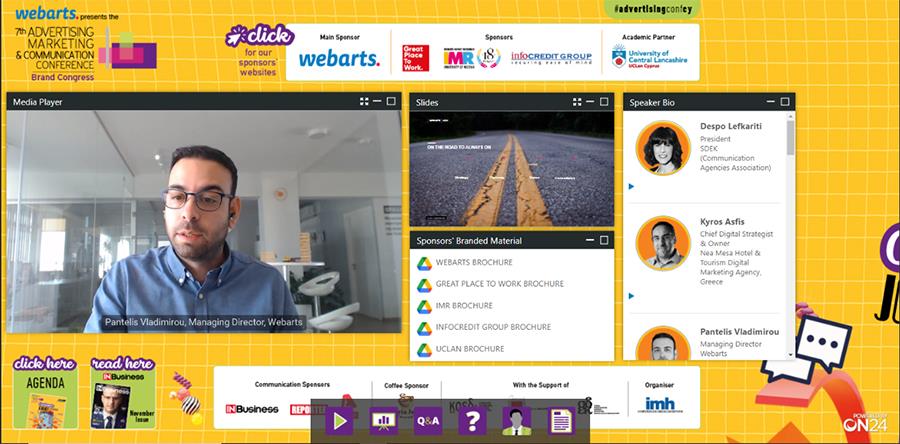Maximize the Media Player panel
This screenshot has width=900, height=444.
pyautogui.click(x=391, y=102)
